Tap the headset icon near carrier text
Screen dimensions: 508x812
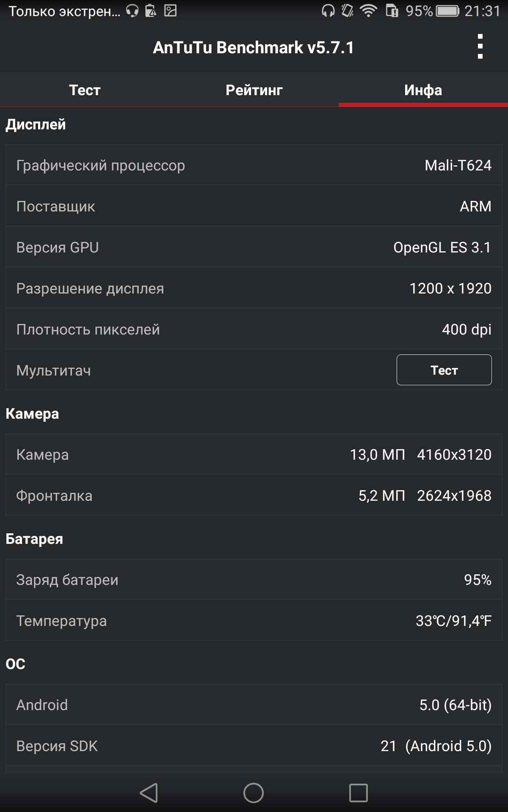pyautogui.click(x=133, y=11)
